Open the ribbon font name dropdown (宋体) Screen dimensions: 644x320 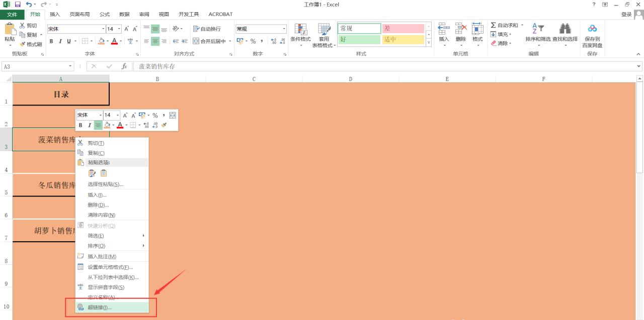tap(104, 29)
